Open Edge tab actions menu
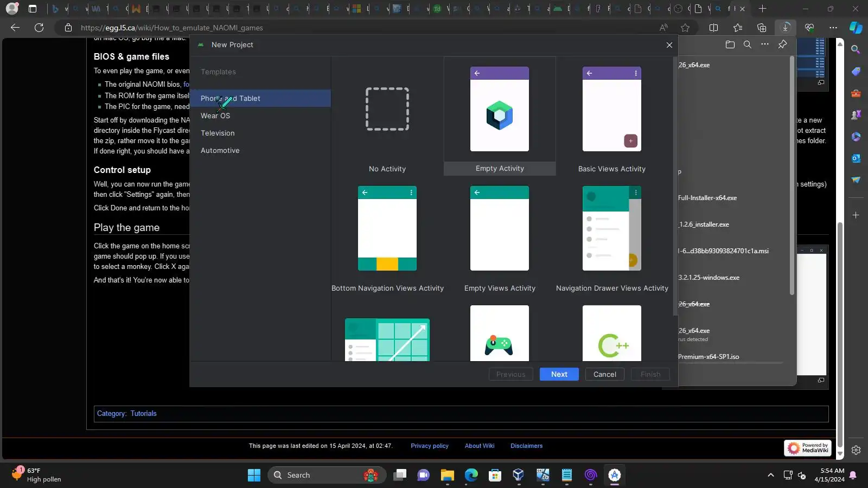Viewport: 868px width, 488px height. [x=33, y=9]
